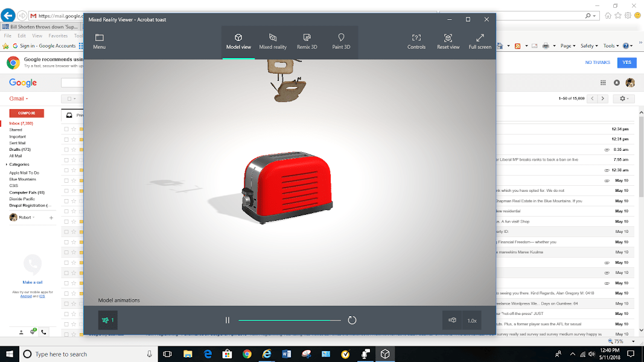Switch to the Model view tab
644x362 pixels.
(238, 42)
